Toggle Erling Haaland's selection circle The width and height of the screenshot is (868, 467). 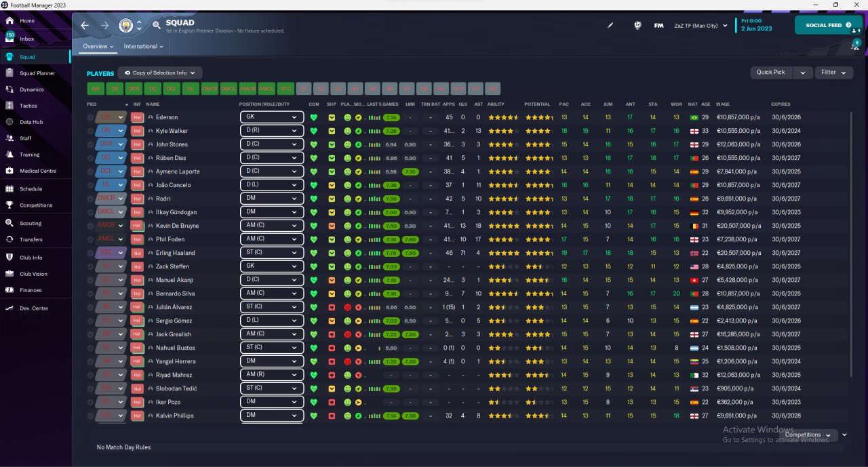(x=90, y=253)
